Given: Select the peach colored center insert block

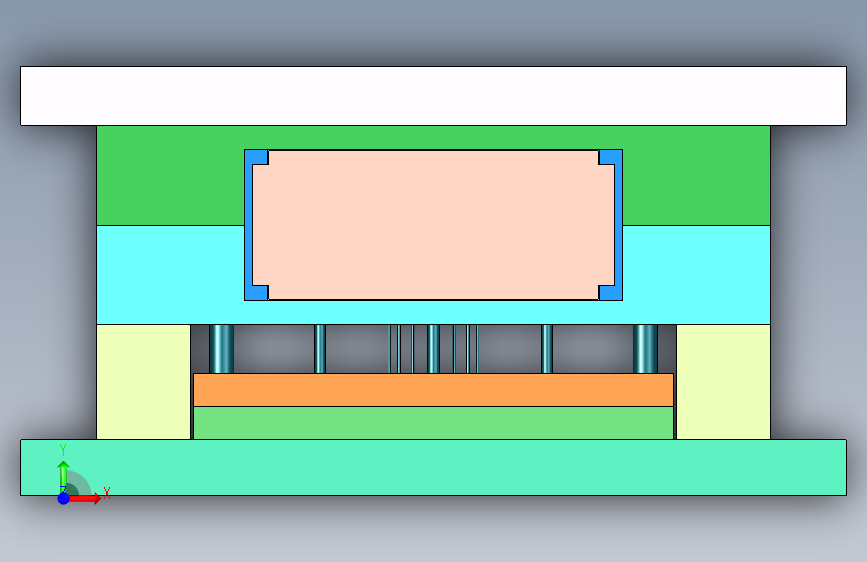Looking at the screenshot, I should coord(434,225).
